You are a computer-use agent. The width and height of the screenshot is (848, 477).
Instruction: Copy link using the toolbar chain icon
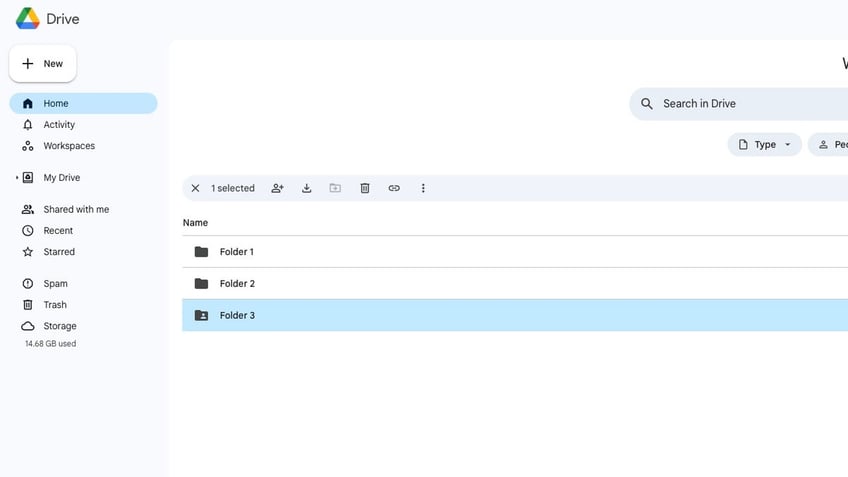coord(394,188)
